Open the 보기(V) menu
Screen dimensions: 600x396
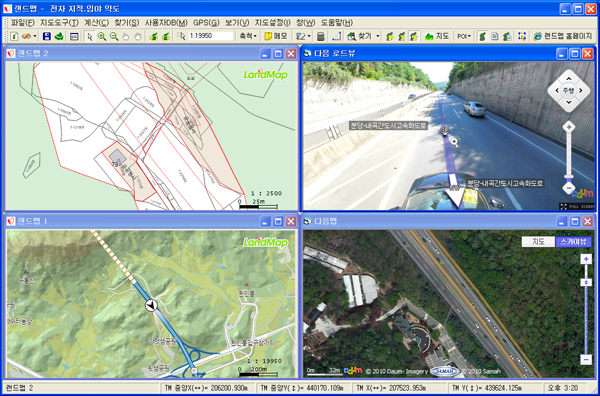click(237, 23)
